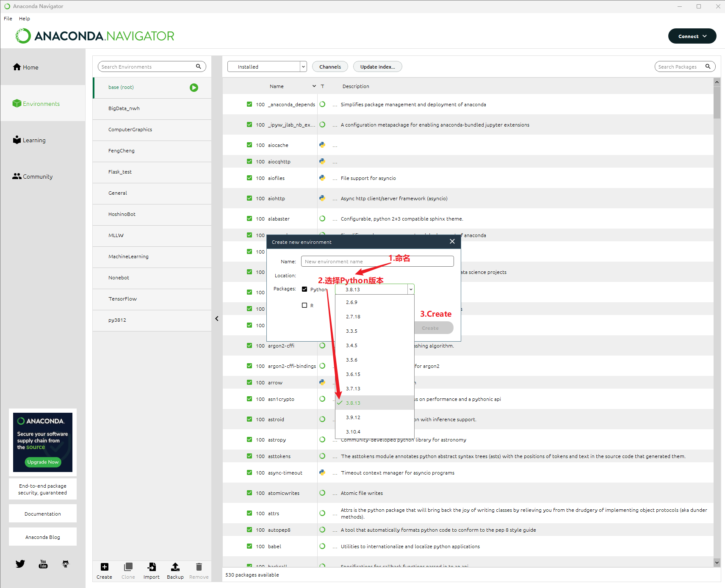Choose Python version 3.9.12 from the list

coord(375,417)
